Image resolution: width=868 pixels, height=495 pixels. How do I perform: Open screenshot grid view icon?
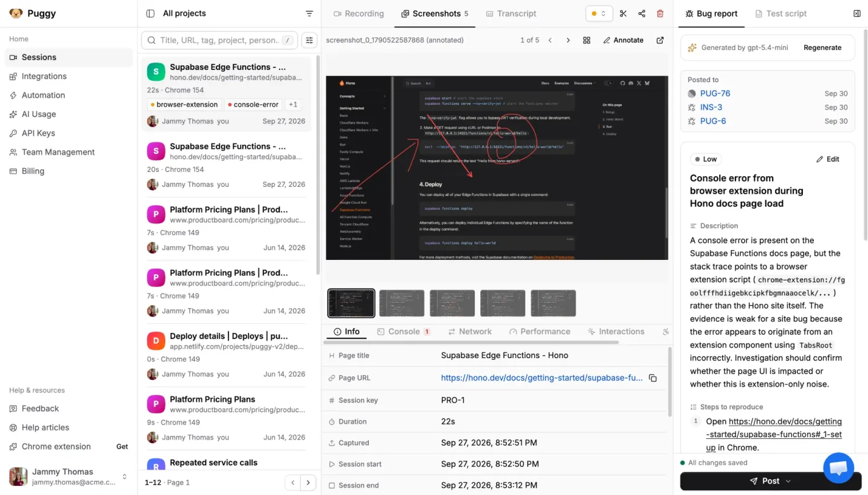point(587,40)
